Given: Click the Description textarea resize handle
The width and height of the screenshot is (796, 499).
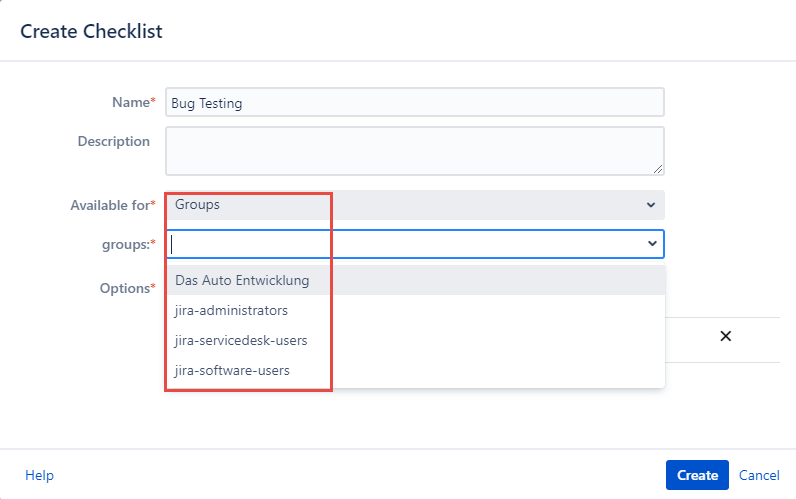Looking at the screenshot, I should [659, 170].
